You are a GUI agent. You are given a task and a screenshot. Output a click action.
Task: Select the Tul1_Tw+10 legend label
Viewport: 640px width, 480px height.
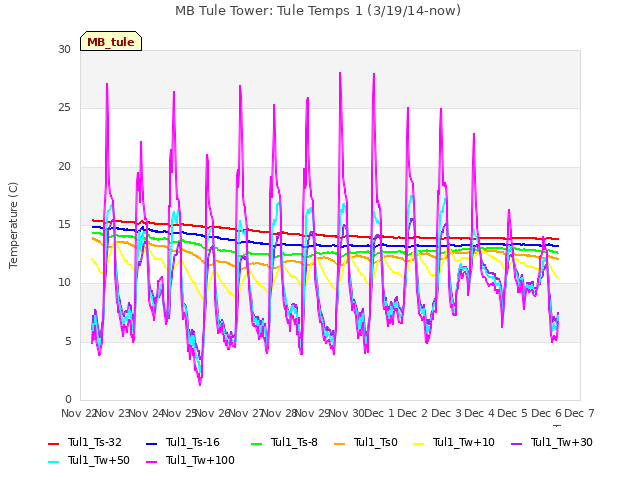coord(464,442)
